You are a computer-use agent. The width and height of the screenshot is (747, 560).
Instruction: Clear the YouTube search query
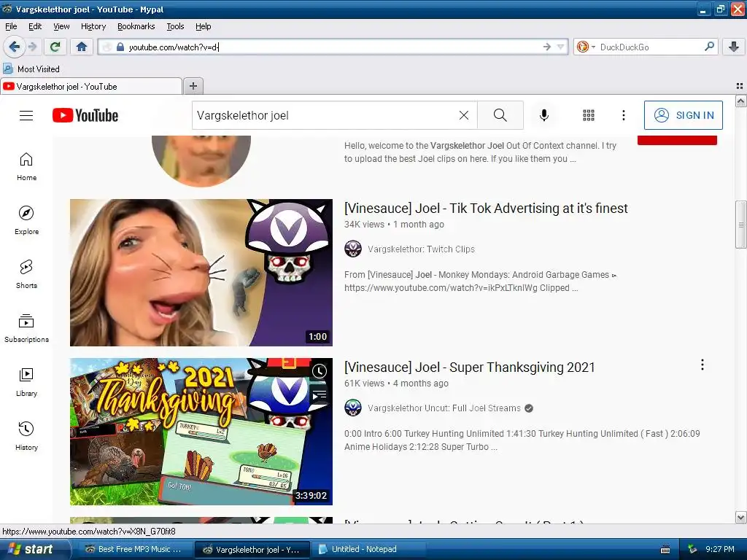(463, 115)
